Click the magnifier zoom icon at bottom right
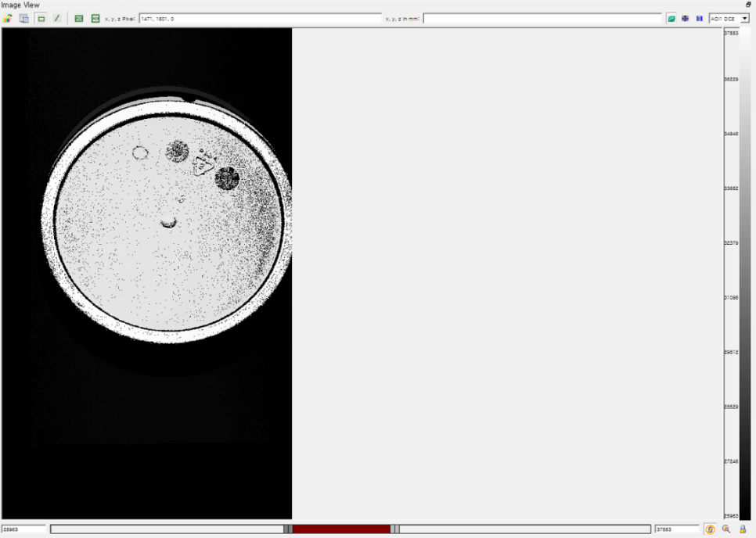Image resolution: width=756 pixels, height=538 pixels. tap(726, 529)
